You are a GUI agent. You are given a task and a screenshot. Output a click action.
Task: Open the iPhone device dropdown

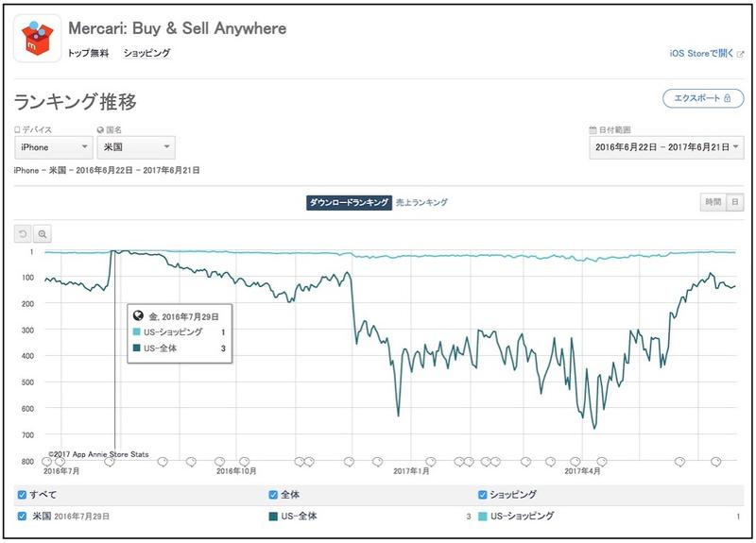[x=53, y=147]
